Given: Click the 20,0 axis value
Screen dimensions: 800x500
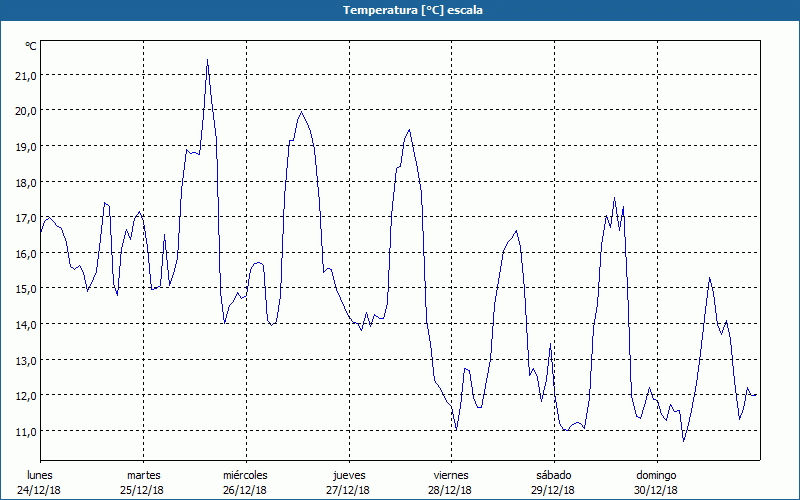Looking at the screenshot, I should pyautogui.click(x=26, y=111).
